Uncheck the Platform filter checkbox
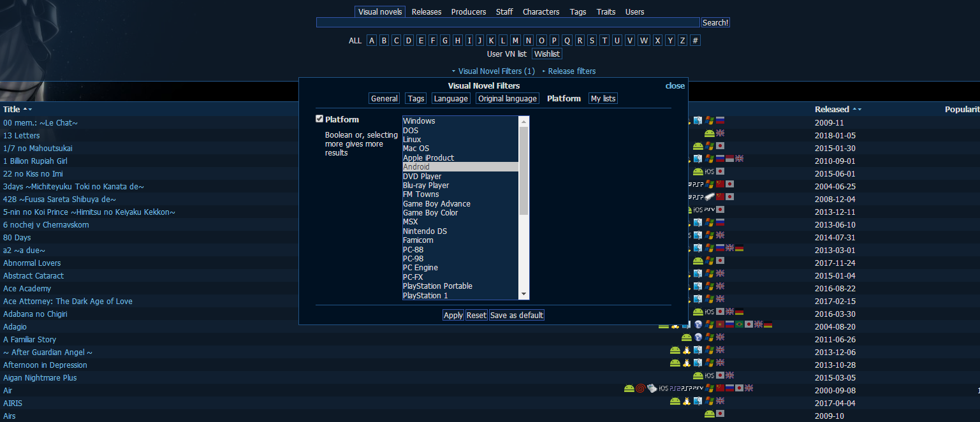 319,119
